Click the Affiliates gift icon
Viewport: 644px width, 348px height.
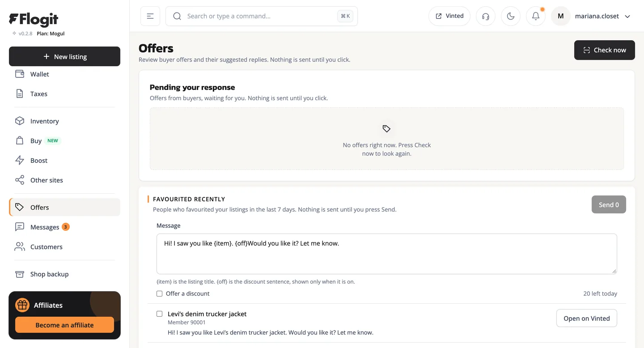tap(22, 305)
